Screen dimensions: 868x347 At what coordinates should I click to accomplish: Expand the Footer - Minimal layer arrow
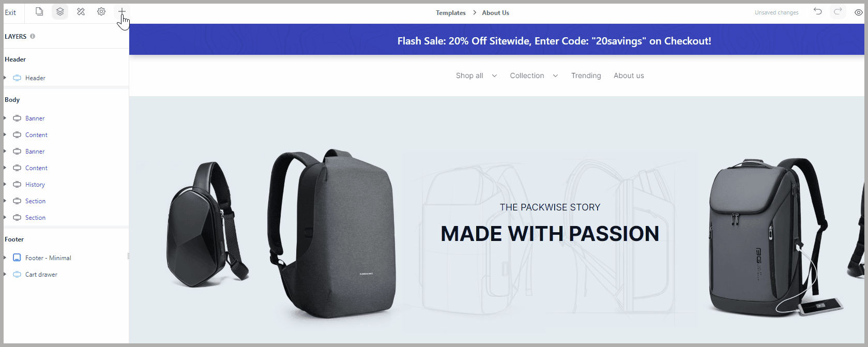[5, 258]
